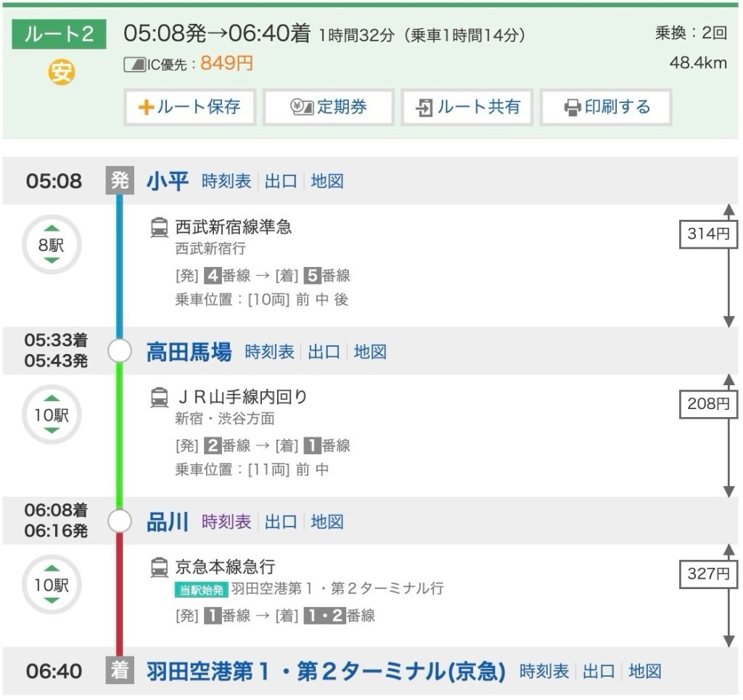Expand the 8駅 station list for Seibu line
743x700 pixels.
(52, 245)
